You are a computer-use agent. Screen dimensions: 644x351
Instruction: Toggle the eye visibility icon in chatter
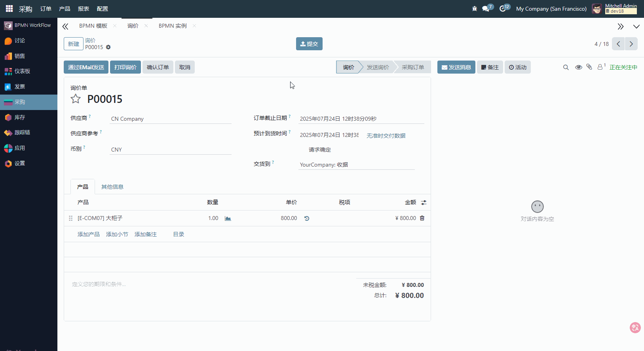[578, 67]
